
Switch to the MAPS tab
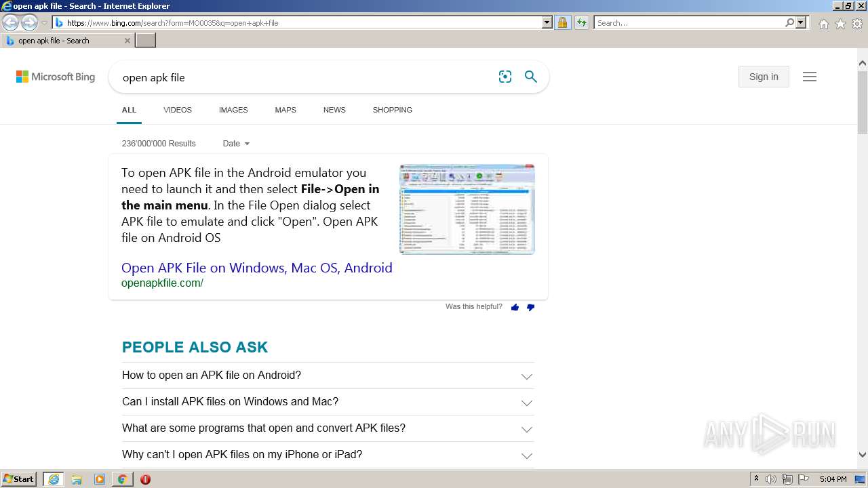click(285, 110)
